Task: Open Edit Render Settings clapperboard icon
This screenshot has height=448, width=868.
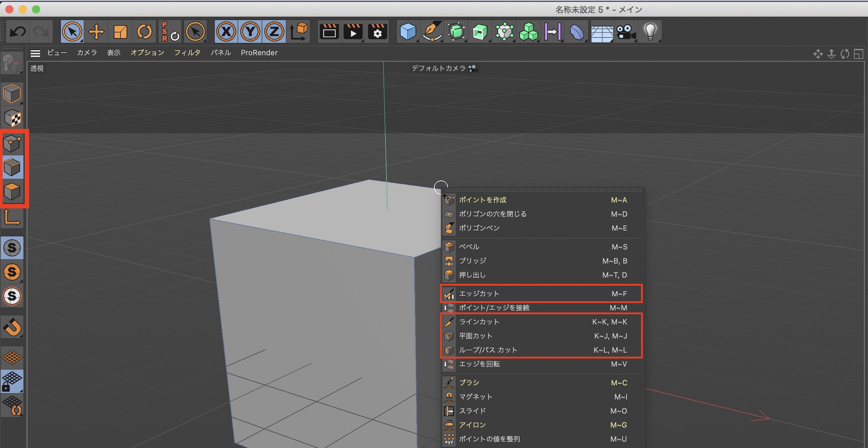Action: pos(378,32)
